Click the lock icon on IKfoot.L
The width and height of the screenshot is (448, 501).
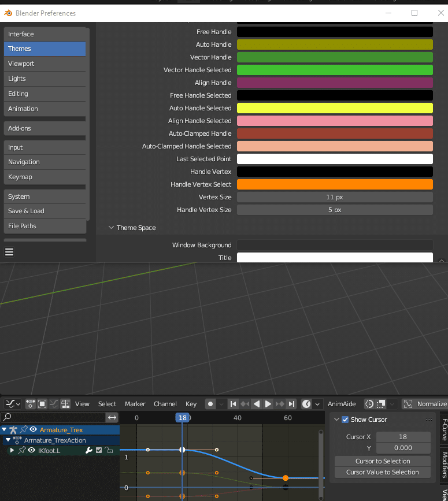pos(108,450)
